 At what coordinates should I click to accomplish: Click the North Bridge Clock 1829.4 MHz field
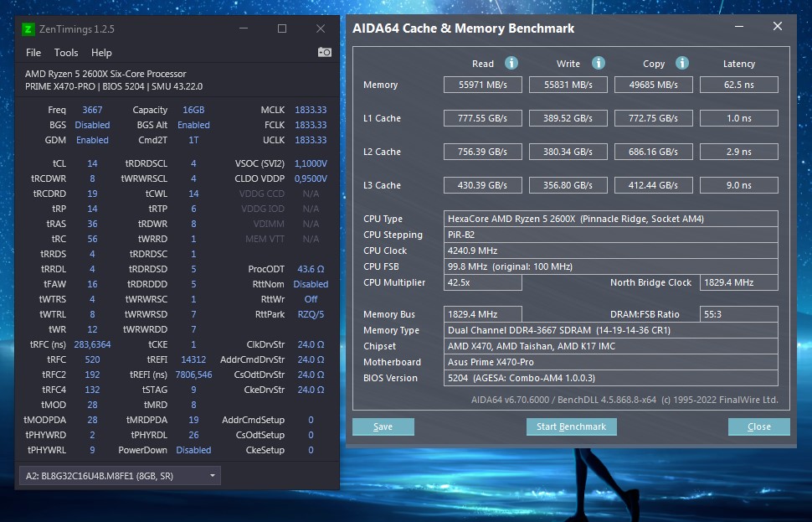pos(739,282)
